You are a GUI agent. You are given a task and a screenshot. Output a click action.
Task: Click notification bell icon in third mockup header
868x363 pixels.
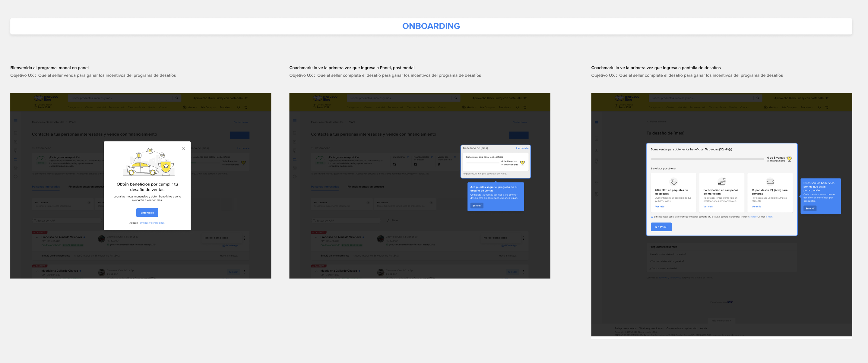click(819, 107)
